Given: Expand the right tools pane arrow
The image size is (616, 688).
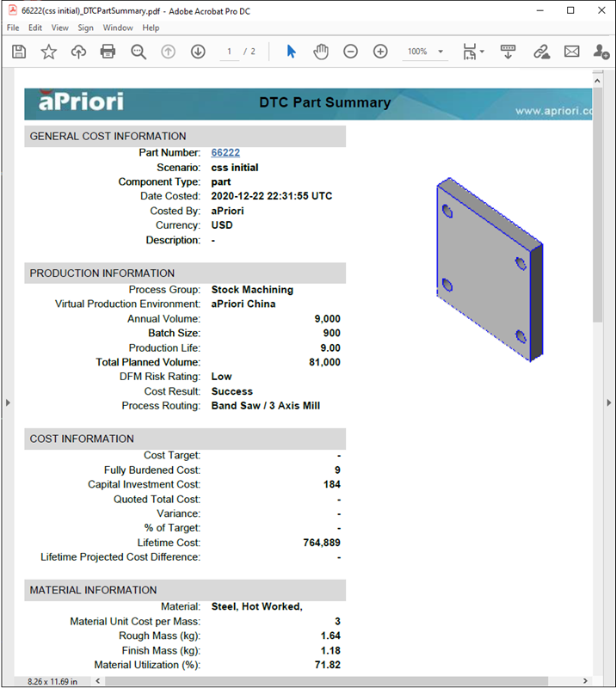Looking at the screenshot, I should point(609,402).
